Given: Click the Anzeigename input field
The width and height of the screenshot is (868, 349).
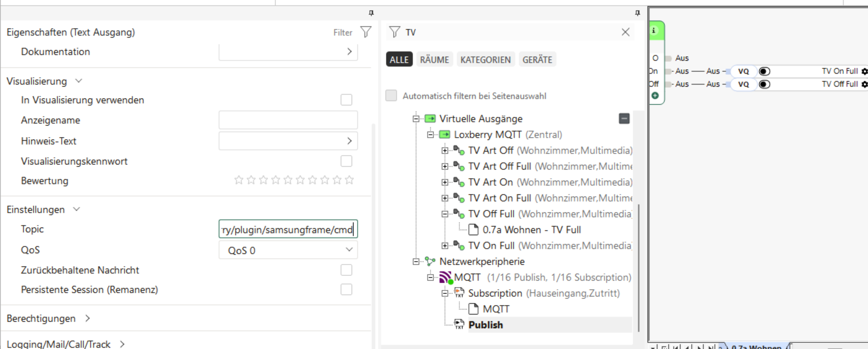Looking at the screenshot, I should [288, 120].
